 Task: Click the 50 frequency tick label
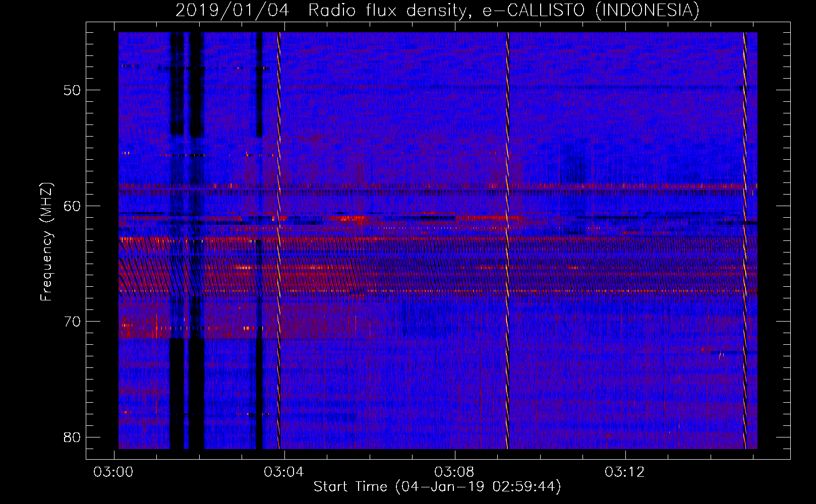(72, 90)
